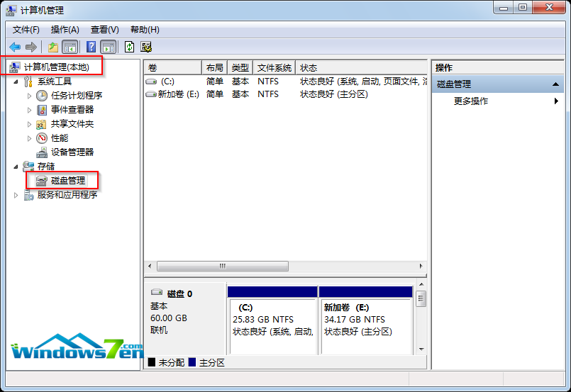
Task: Click the toolbar icon right of Refresh
Action: [146, 47]
